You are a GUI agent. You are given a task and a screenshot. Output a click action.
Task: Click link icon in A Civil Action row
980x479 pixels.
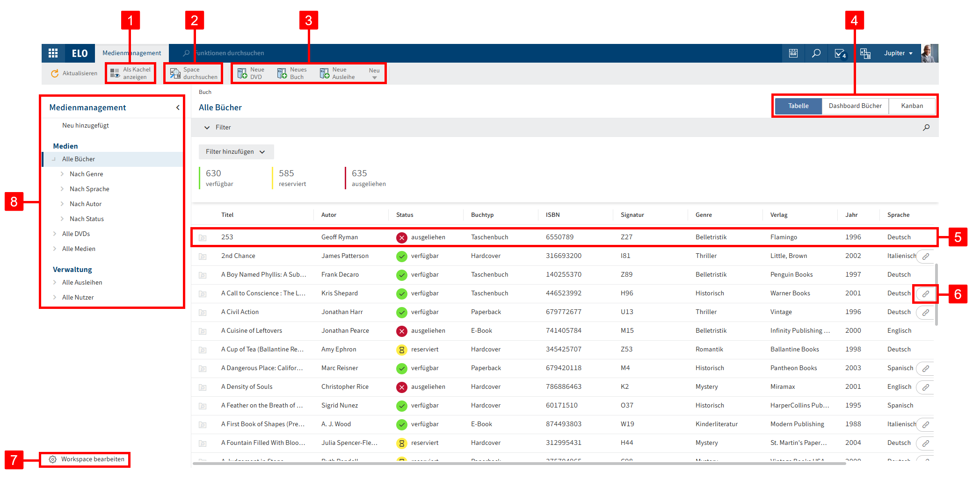[925, 313]
